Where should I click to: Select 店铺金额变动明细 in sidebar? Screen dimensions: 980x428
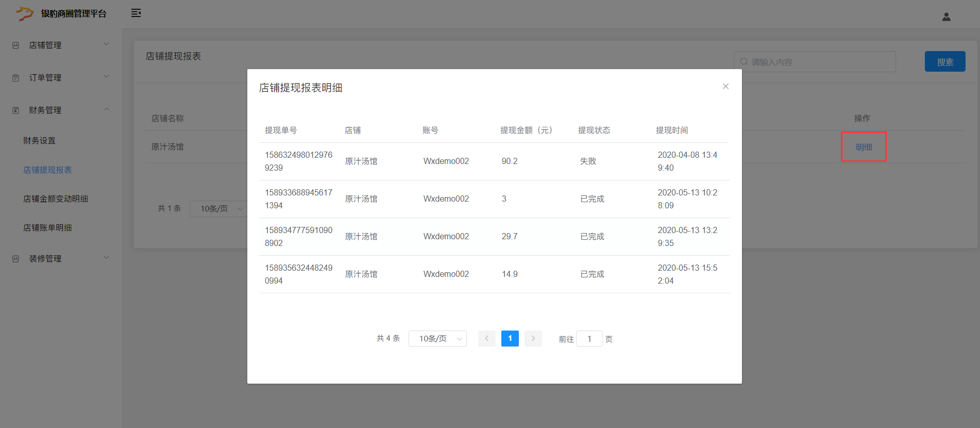(56, 199)
